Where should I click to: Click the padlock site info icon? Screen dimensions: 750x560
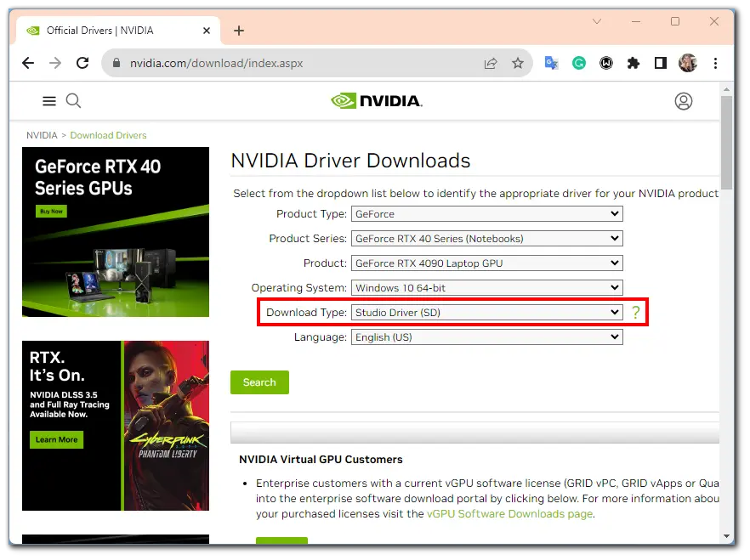(116, 63)
